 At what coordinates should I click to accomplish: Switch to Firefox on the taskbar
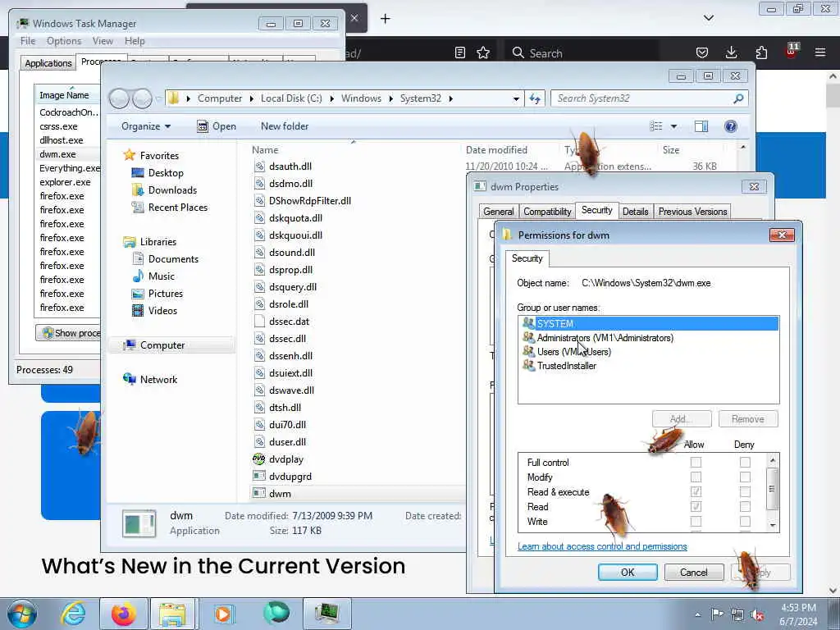pos(123,614)
